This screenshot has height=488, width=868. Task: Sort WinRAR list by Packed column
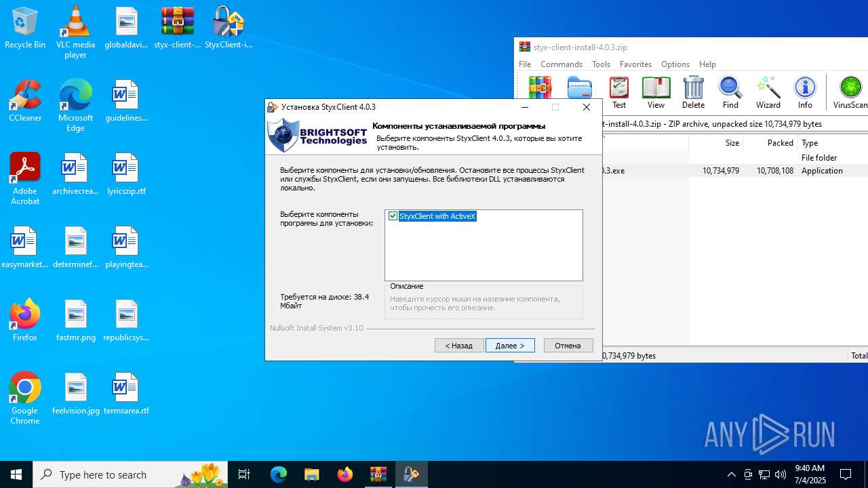[x=770, y=143]
